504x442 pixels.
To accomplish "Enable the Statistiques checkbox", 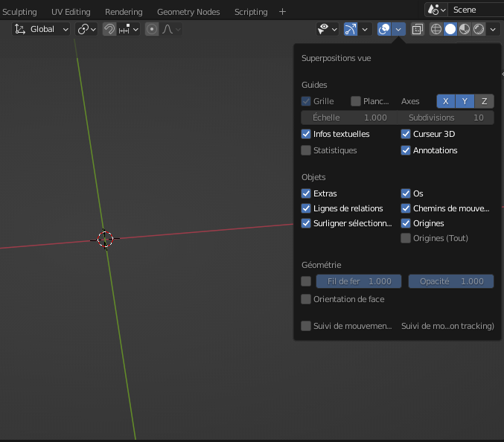I will click(306, 150).
